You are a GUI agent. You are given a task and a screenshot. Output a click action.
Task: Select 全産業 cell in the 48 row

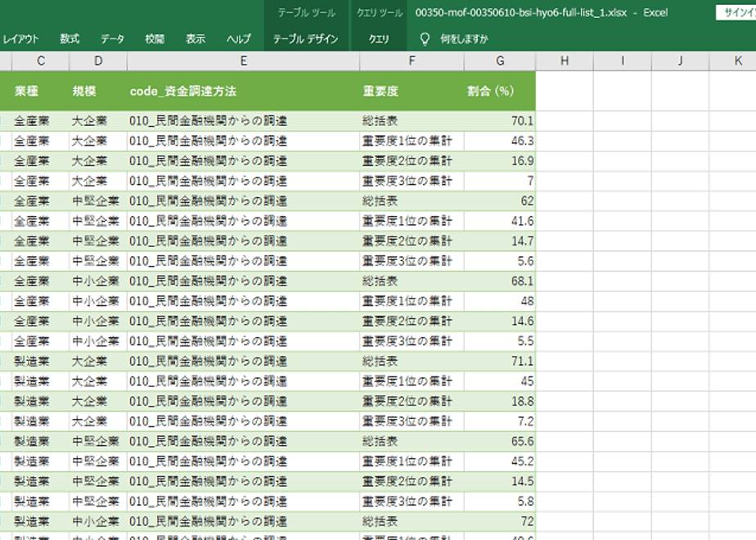tap(41, 301)
